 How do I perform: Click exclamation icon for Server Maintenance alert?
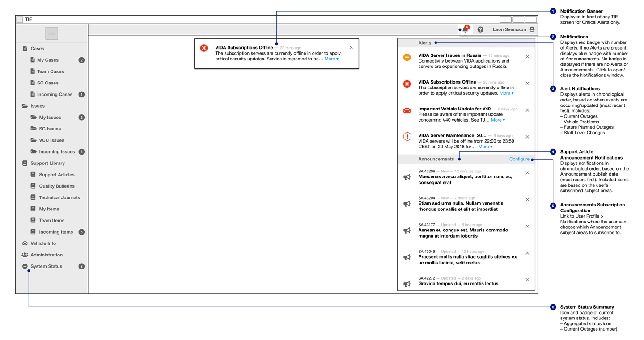click(x=407, y=137)
